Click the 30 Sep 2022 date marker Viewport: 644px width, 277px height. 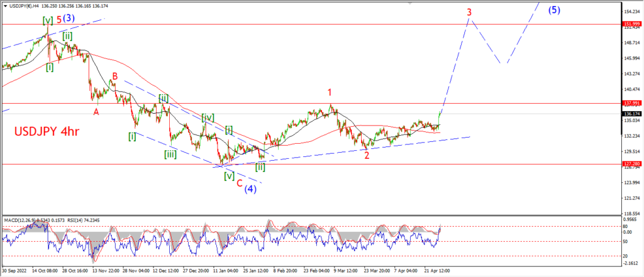point(15,271)
